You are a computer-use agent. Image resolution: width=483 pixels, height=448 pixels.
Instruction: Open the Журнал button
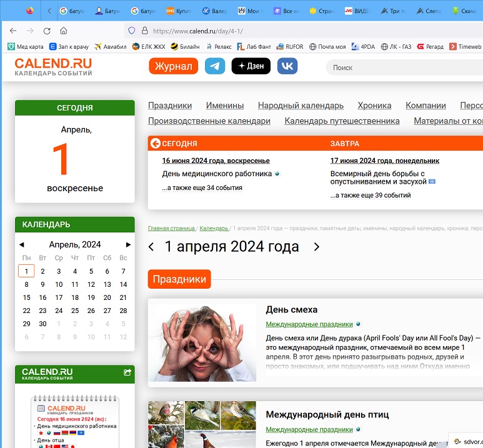click(174, 66)
